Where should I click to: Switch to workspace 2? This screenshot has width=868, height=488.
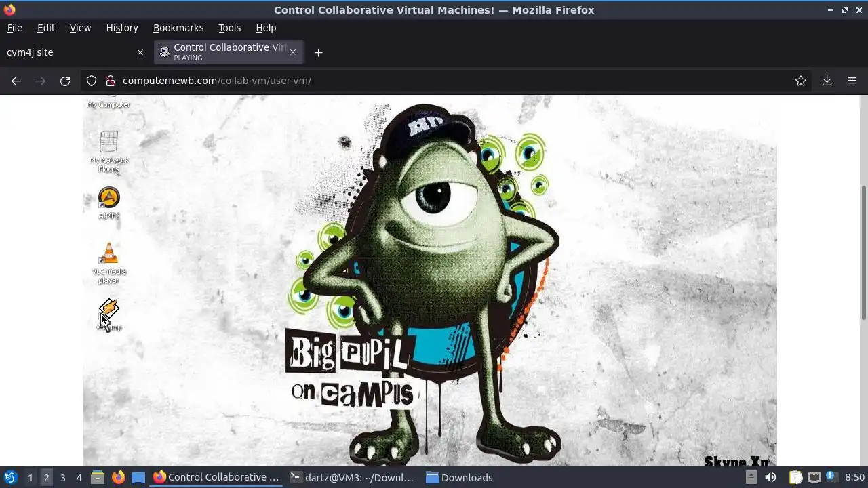click(x=46, y=477)
